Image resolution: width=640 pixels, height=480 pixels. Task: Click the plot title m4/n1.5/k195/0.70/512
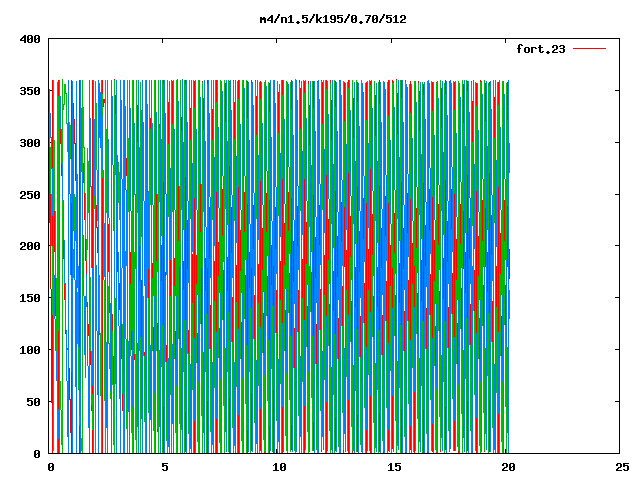pos(333,19)
